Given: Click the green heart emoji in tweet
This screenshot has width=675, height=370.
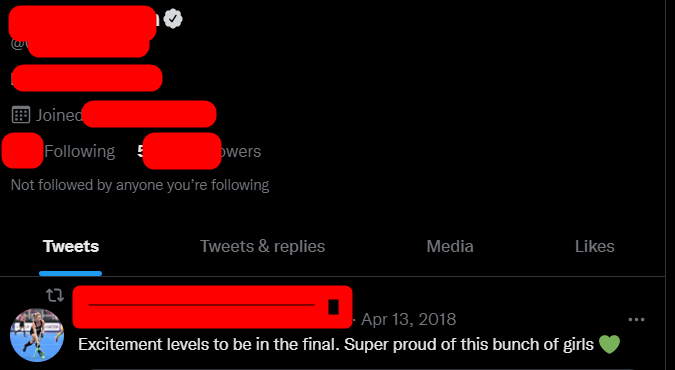Looking at the screenshot, I should (610, 345).
